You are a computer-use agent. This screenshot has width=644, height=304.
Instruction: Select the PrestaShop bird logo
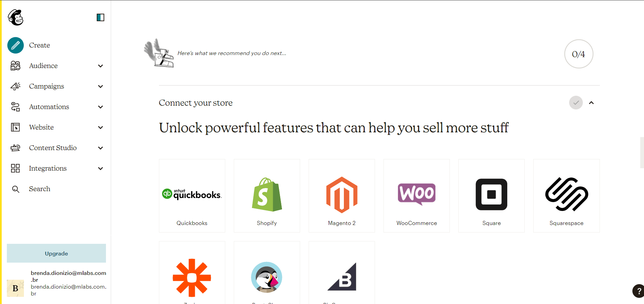coord(267,277)
